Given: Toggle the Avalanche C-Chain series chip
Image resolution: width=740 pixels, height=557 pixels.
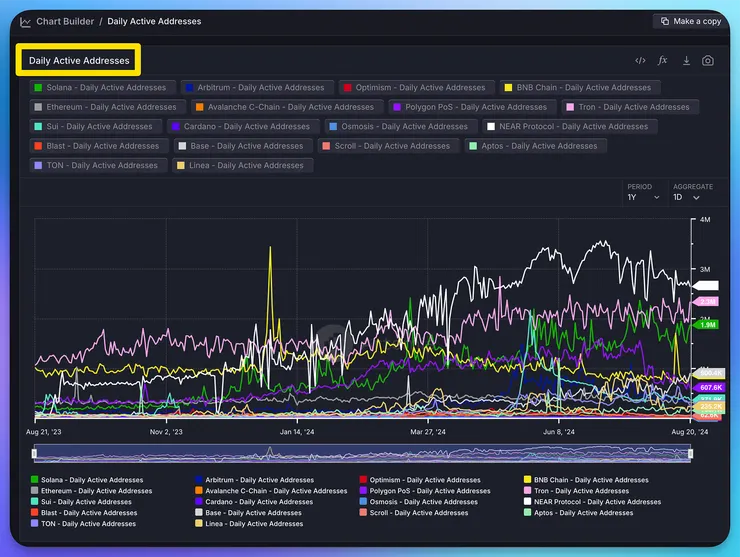Looking at the screenshot, I should tap(287, 107).
